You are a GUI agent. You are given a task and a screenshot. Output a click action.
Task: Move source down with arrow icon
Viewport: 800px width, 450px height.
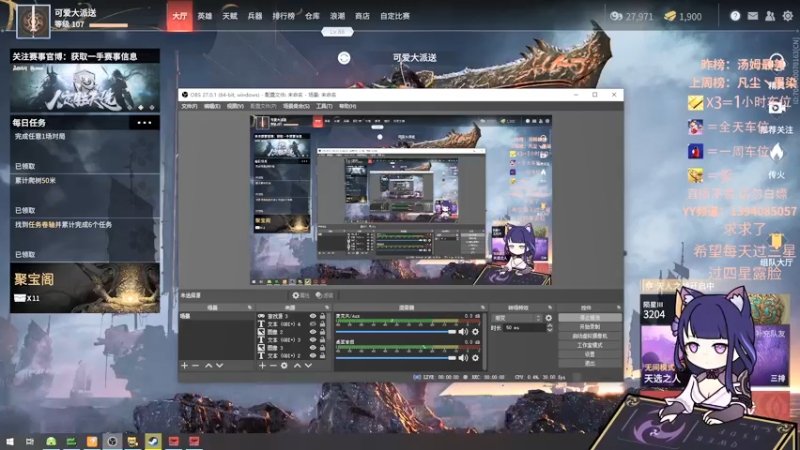308,366
